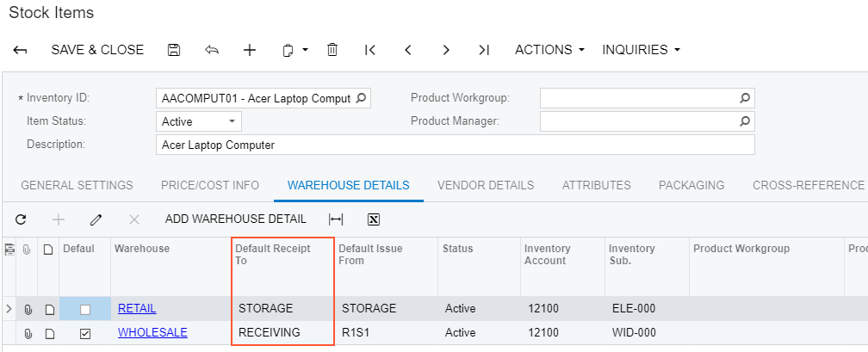Go to the first record
Viewport: 868px width, 352px height.
[370, 50]
